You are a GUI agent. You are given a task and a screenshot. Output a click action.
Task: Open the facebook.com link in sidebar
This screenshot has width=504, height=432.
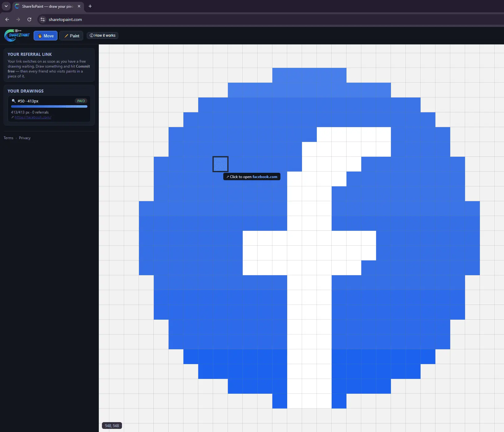pos(33,117)
